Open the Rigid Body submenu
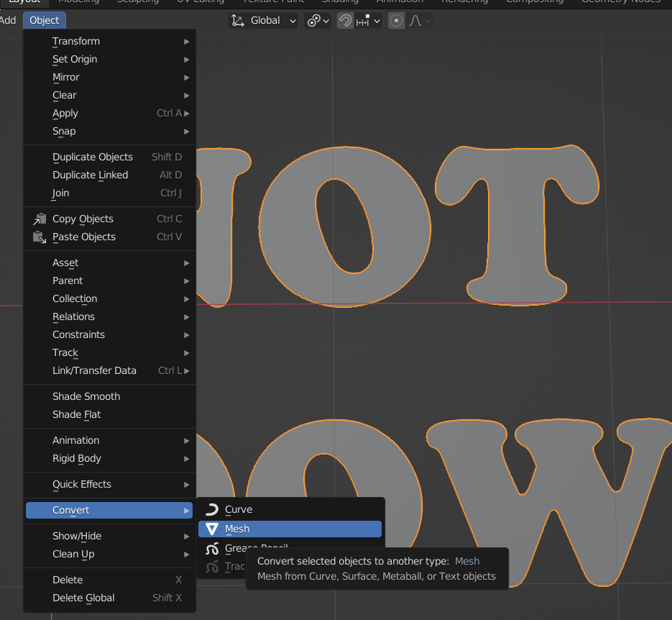The width and height of the screenshot is (672, 620). [x=109, y=458]
